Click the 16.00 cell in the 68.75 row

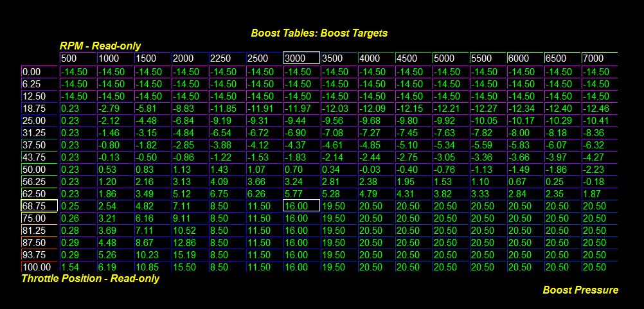click(301, 206)
